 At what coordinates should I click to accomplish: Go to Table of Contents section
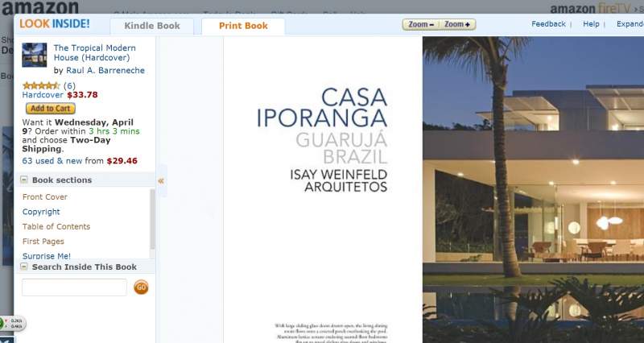pos(56,226)
